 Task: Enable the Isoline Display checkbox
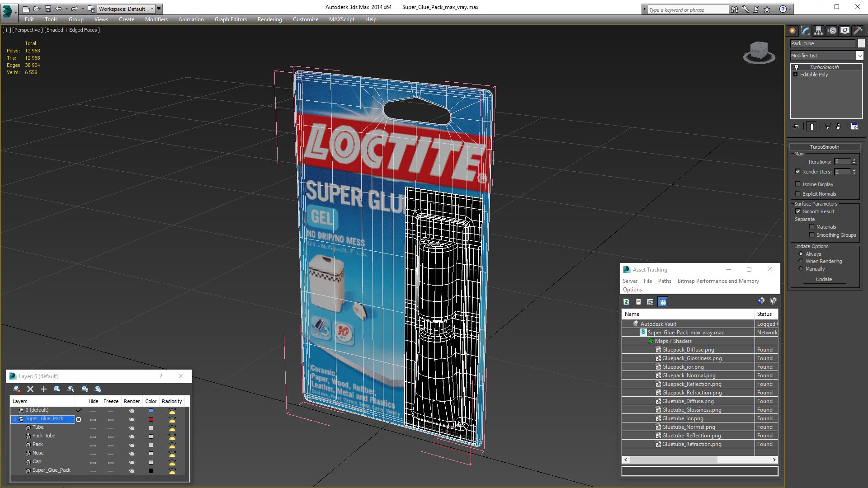798,184
